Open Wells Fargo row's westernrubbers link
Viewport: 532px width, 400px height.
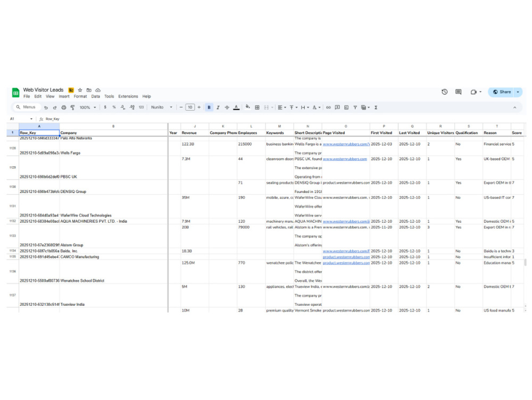coord(346,144)
